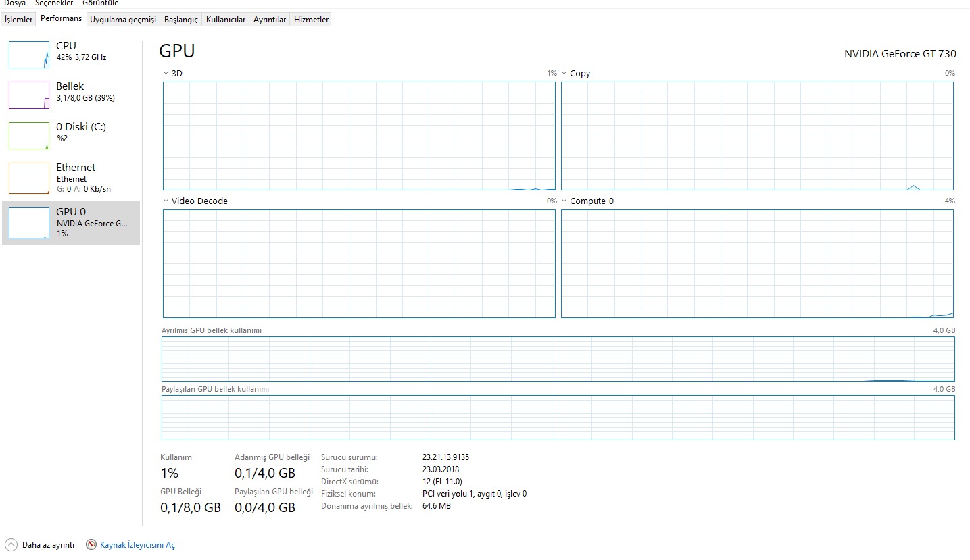Screen dimensions: 970x560
Task: Open the Kaynak İzleyicisini Aç link
Action: click(x=137, y=545)
